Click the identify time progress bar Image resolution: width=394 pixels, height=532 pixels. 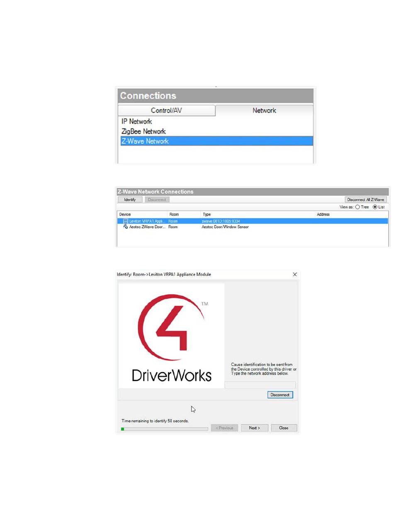click(x=165, y=429)
